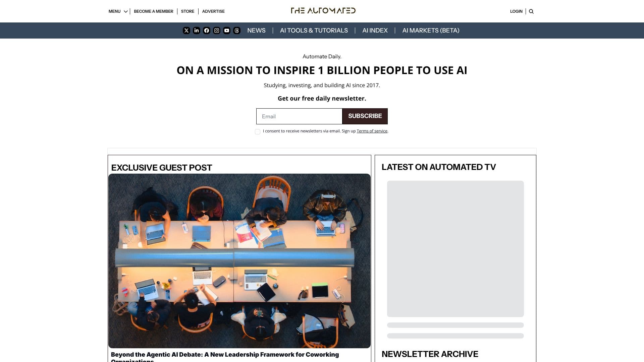Open the AI INDEX section
This screenshot has width=644, height=362.
[375, 31]
